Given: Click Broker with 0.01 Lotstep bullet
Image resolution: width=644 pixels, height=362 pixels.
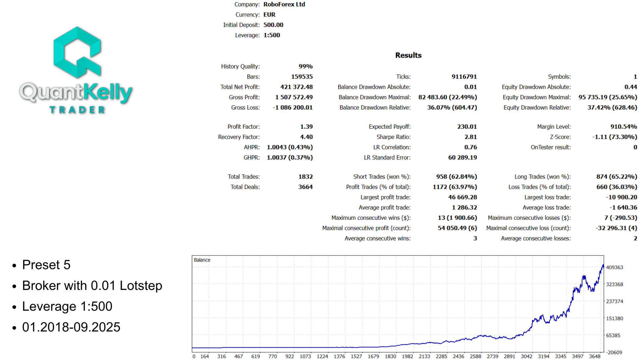Looking at the screenshot, I should point(92,286).
